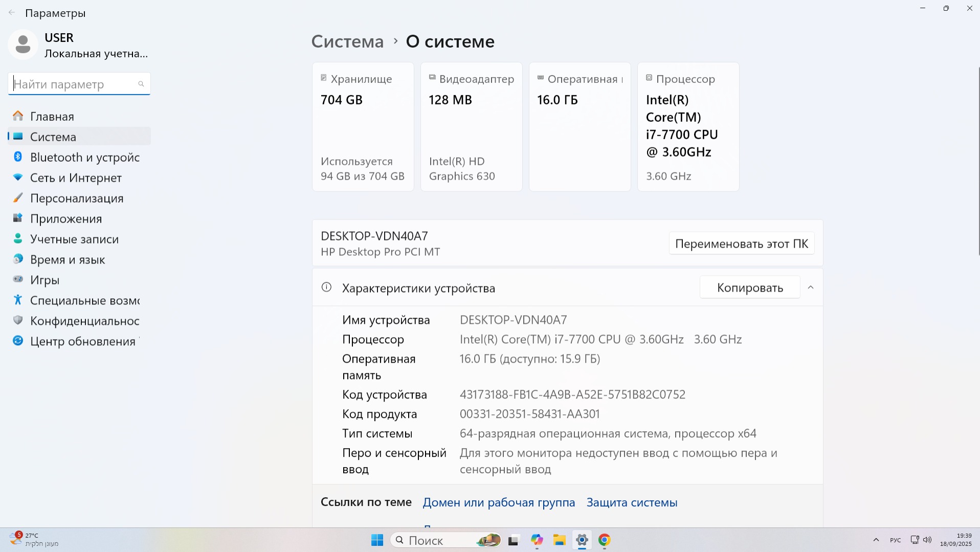Screen dimensions: 980x552
Task: Click the Rename this PC button
Action: [x=741, y=244]
